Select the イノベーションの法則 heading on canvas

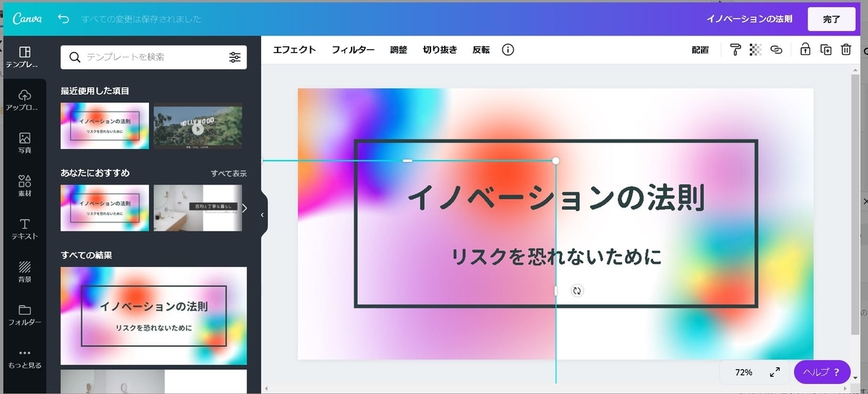(556, 197)
